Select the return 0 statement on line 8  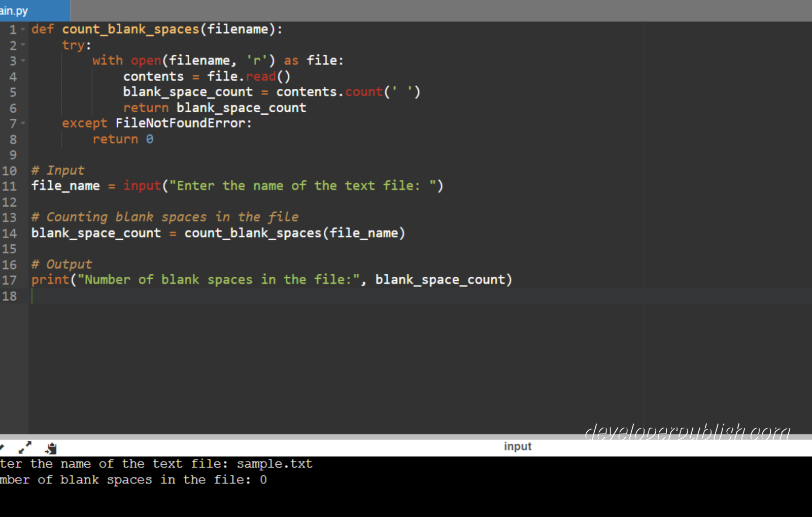pyautogui.click(x=122, y=139)
